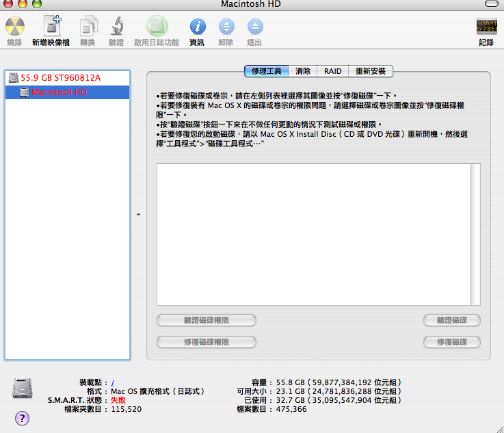Open the Restore (重新安裝) tab
Screen dimensions: 504x433
point(371,71)
